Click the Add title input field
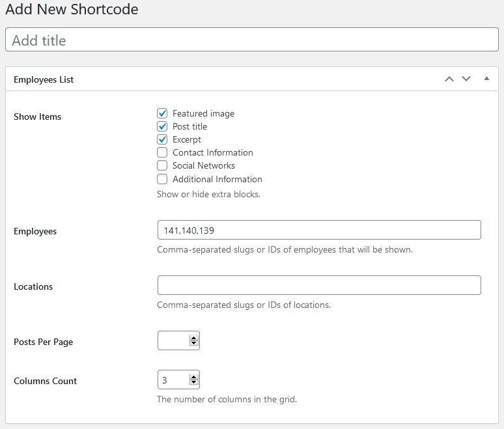The width and height of the screenshot is (504, 429). point(252,40)
